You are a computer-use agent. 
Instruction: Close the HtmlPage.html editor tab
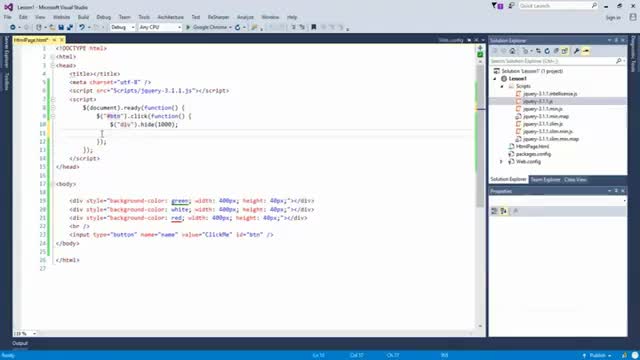(62, 40)
